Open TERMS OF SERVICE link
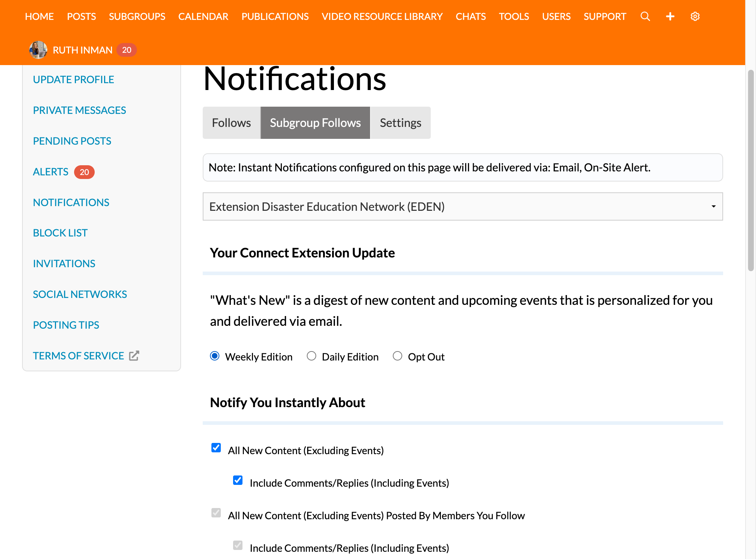Viewport: 756px width, 559px height. coord(78,356)
